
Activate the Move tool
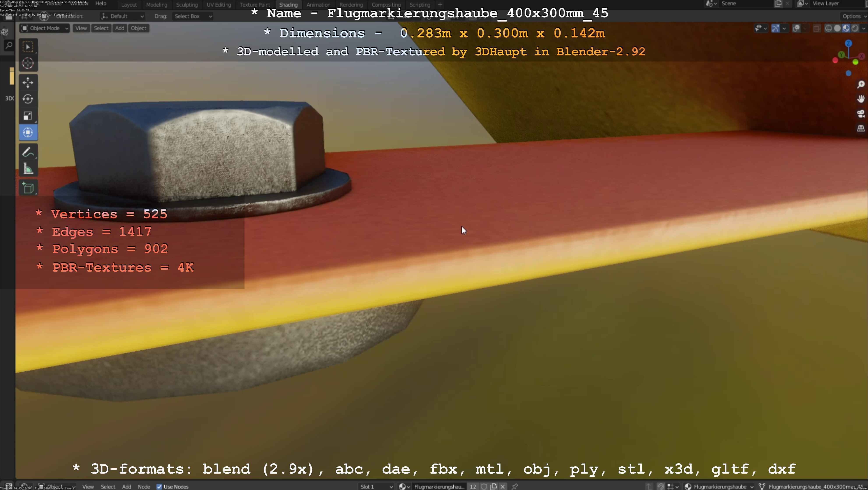tap(28, 82)
